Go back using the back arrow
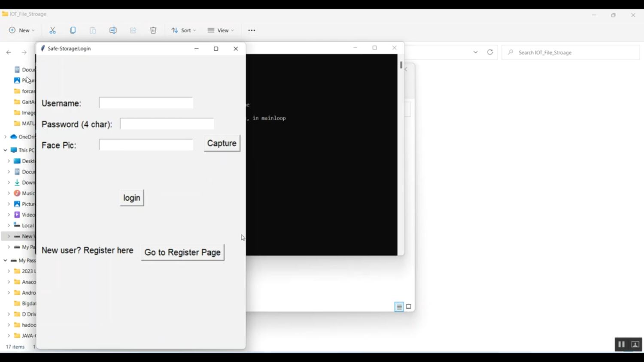This screenshot has width=644, height=362. click(9, 52)
